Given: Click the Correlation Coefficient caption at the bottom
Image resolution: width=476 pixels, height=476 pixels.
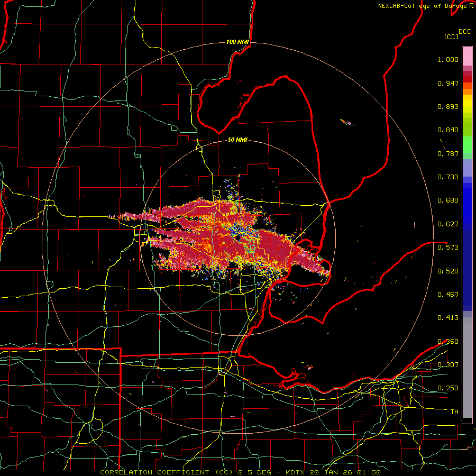Looking at the screenshot, I should click(240, 472).
